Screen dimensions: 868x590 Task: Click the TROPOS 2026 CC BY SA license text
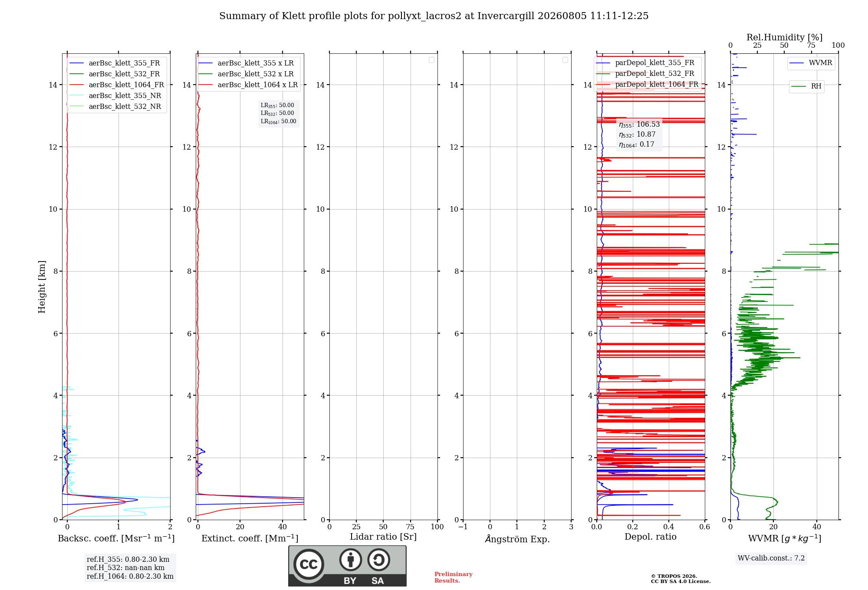tap(681, 579)
